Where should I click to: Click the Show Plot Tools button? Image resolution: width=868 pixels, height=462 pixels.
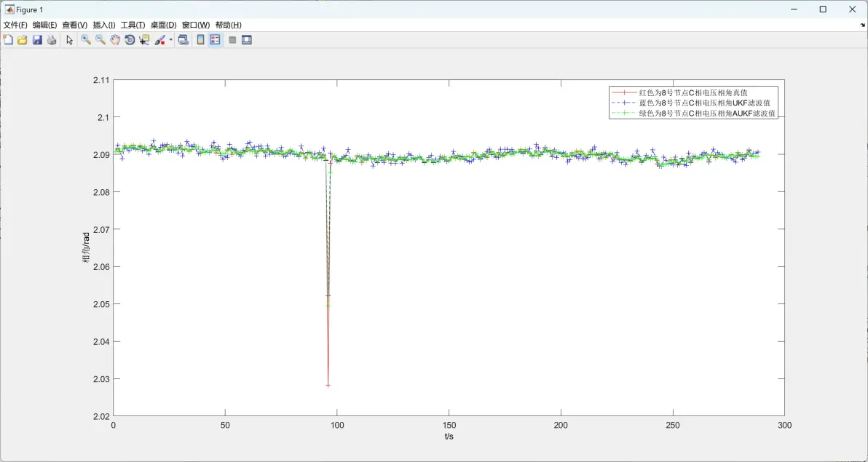(x=247, y=40)
